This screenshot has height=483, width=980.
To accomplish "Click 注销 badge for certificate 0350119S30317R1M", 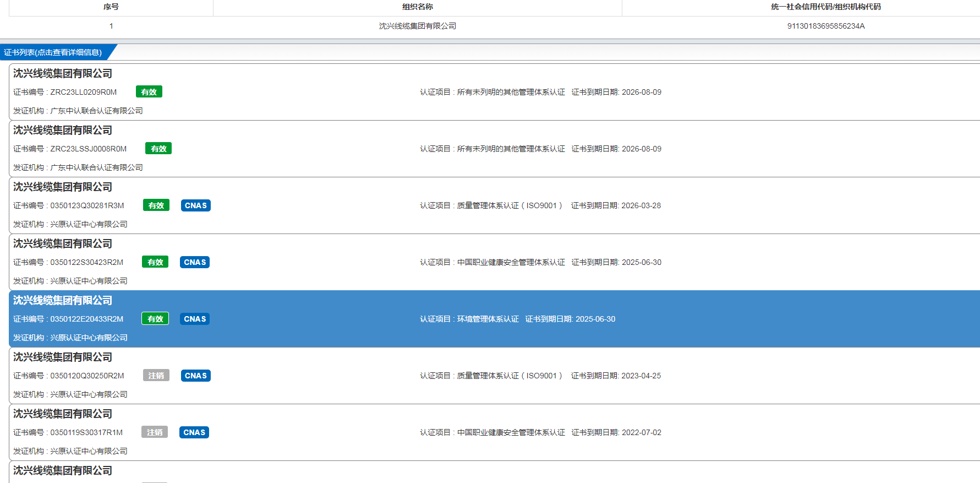I will tap(155, 432).
